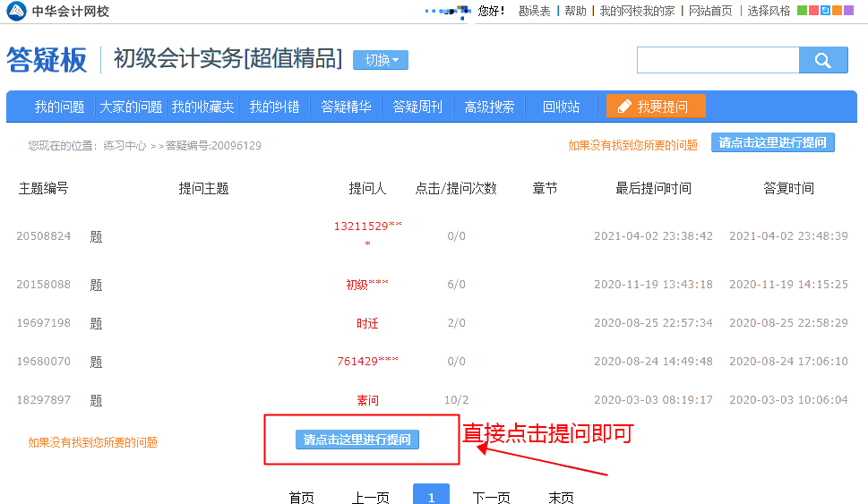Image resolution: width=868 pixels, height=504 pixels.
Task: Click the 中华会计网校 logo icon
Action: pyautogui.click(x=16, y=11)
